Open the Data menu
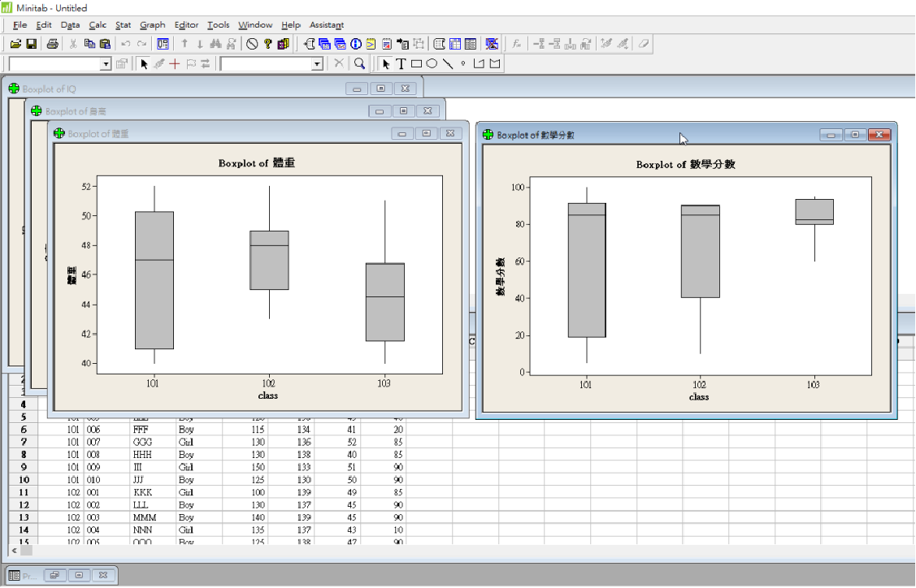The image size is (916, 588). tap(70, 24)
